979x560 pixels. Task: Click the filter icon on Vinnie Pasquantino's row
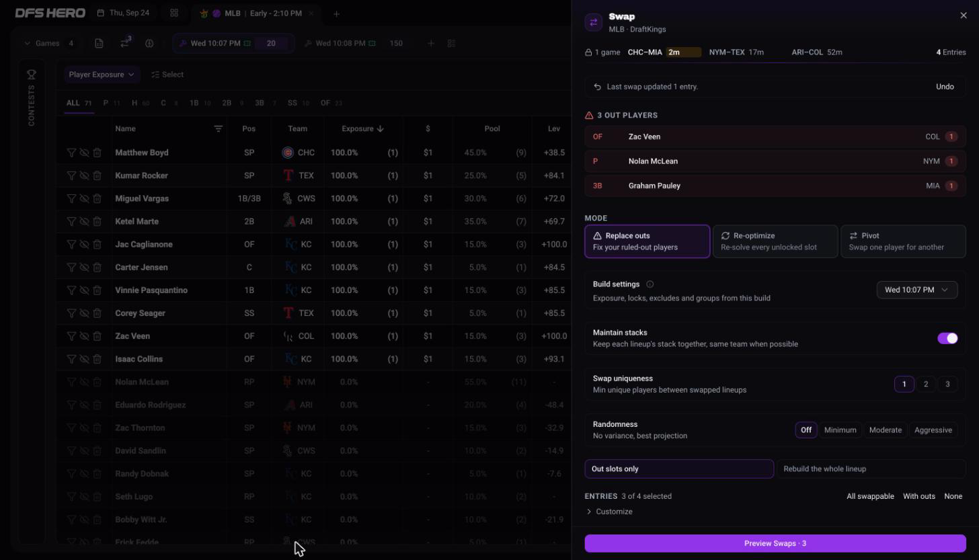(x=71, y=290)
